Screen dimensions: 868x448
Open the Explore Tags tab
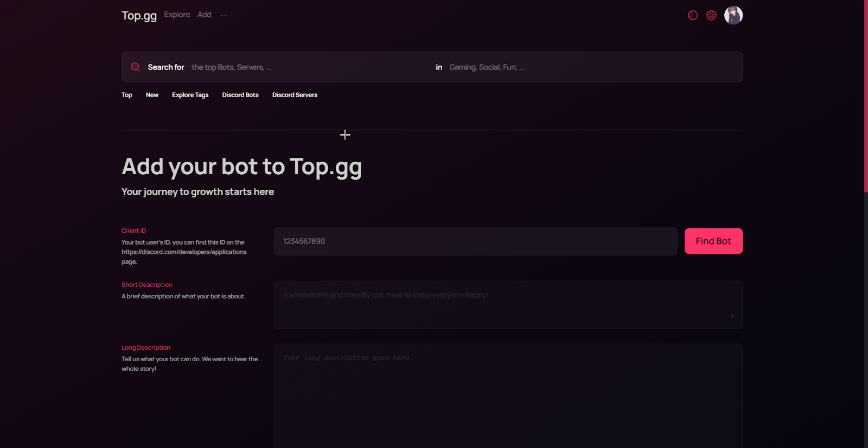(x=190, y=95)
